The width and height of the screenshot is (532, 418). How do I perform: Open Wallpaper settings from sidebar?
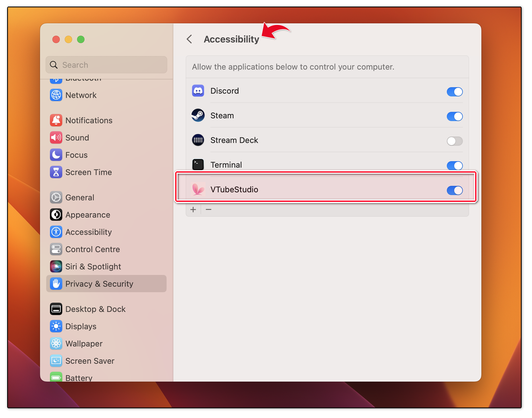pyautogui.click(x=106, y=343)
